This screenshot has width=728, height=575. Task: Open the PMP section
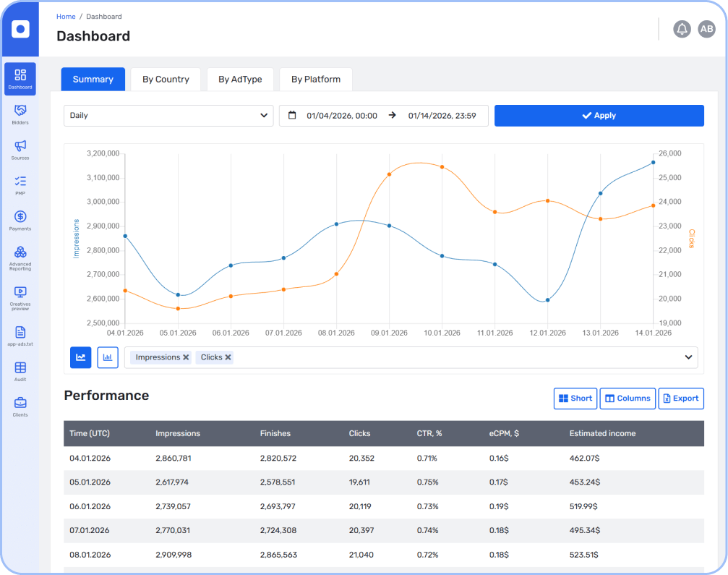tap(20, 183)
